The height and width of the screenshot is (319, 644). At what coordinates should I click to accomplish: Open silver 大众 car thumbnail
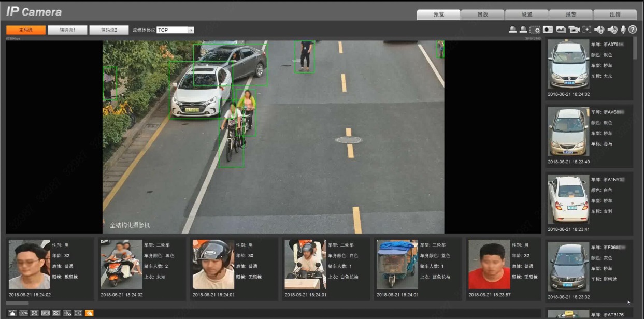coord(568,64)
